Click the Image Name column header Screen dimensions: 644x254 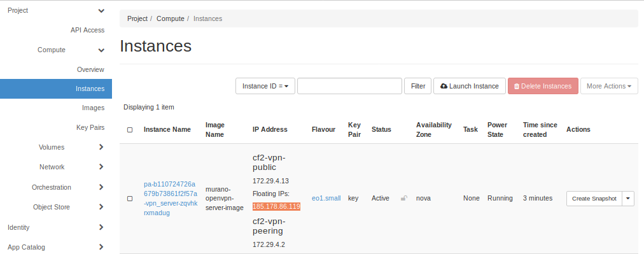click(x=215, y=129)
